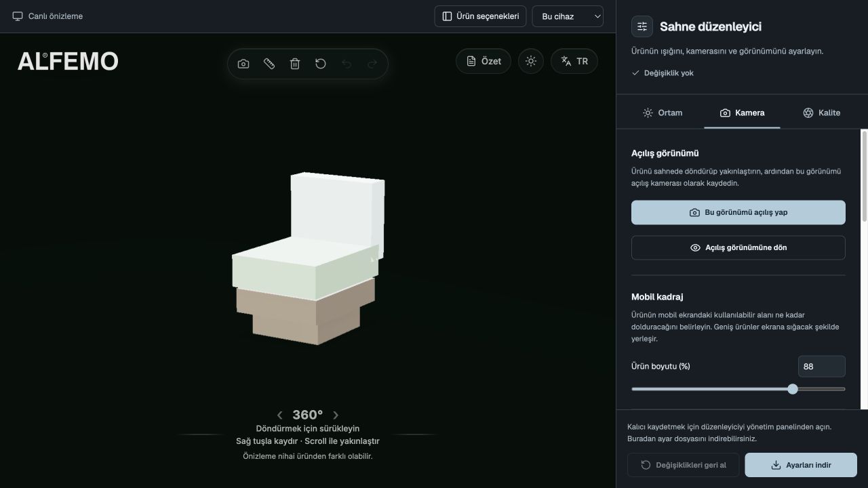Click Ayarları indir download button
Image resolution: width=868 pixels, height=488 pixels.
click(x=801, y=465)
